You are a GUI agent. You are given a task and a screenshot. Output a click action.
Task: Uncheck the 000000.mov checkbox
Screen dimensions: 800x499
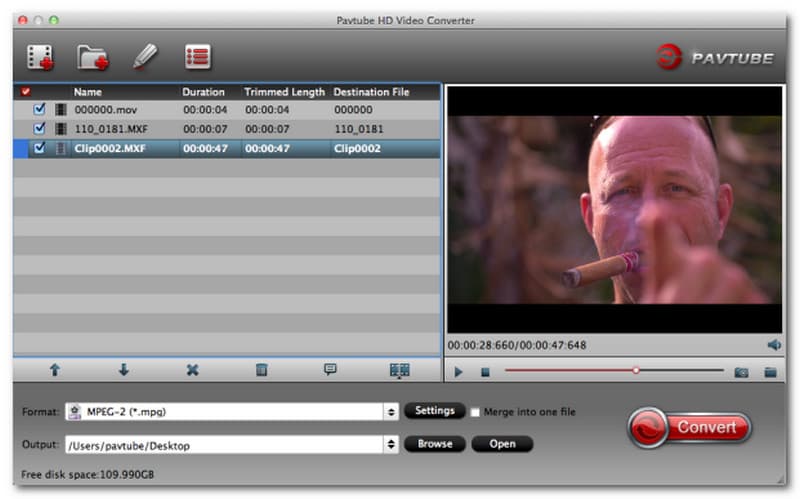39,109
